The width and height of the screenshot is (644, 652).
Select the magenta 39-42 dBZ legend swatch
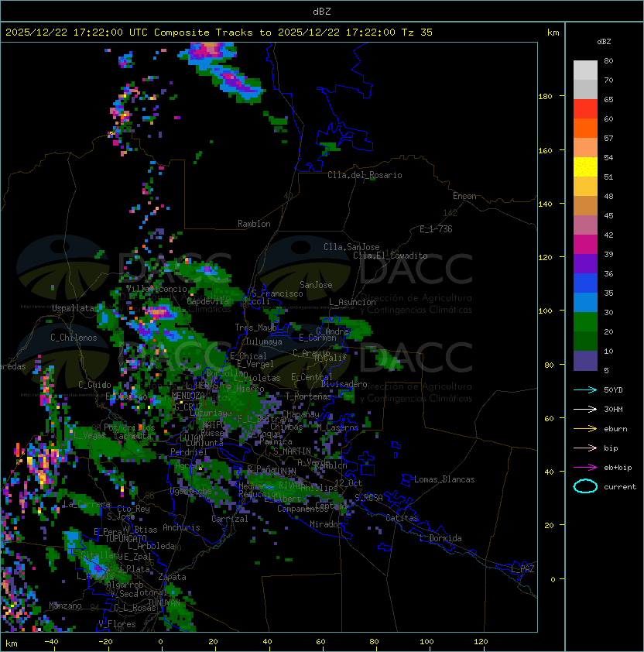(585, 245)
